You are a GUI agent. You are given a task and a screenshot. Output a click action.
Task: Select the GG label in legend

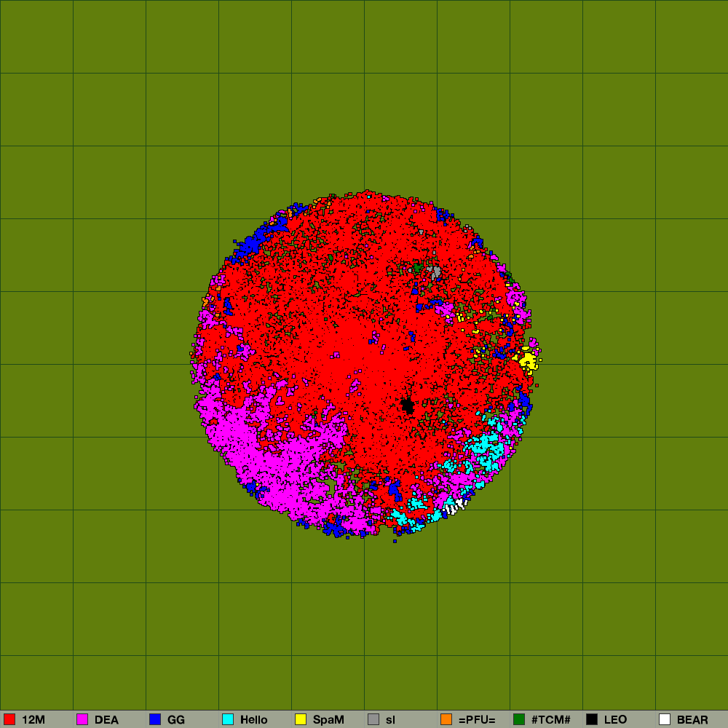click(x=176, y=720)
